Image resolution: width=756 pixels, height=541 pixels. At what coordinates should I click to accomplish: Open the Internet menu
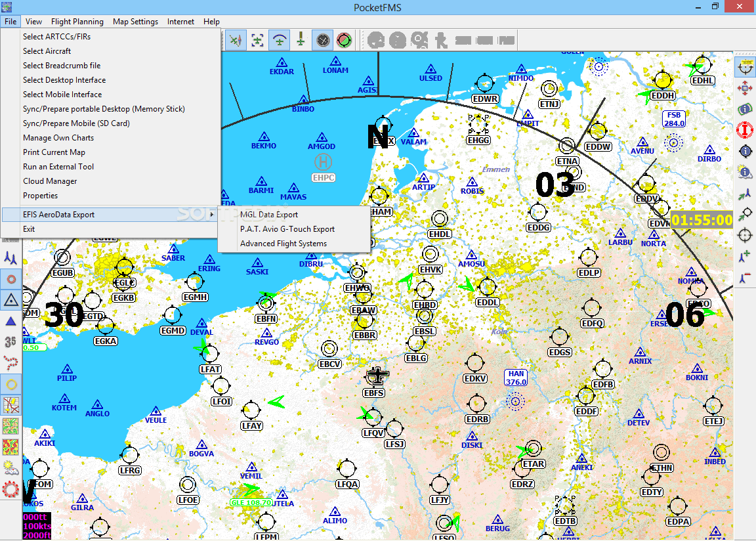[x=180, y=22]
